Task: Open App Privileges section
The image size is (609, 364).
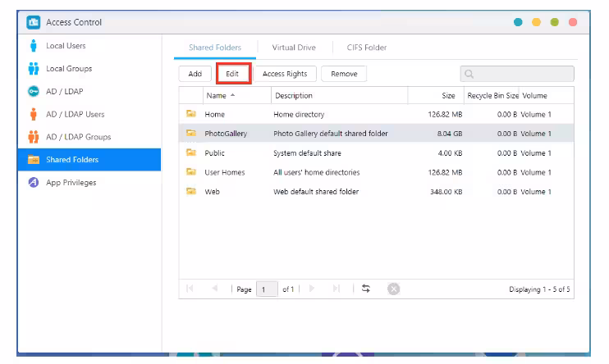Action: [x=89, y=182]
